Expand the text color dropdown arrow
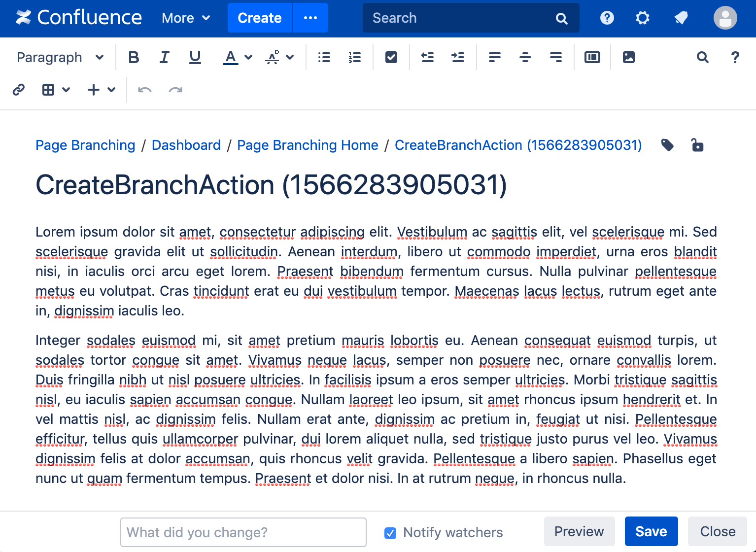The image size is (756, 552). [248, 57]
